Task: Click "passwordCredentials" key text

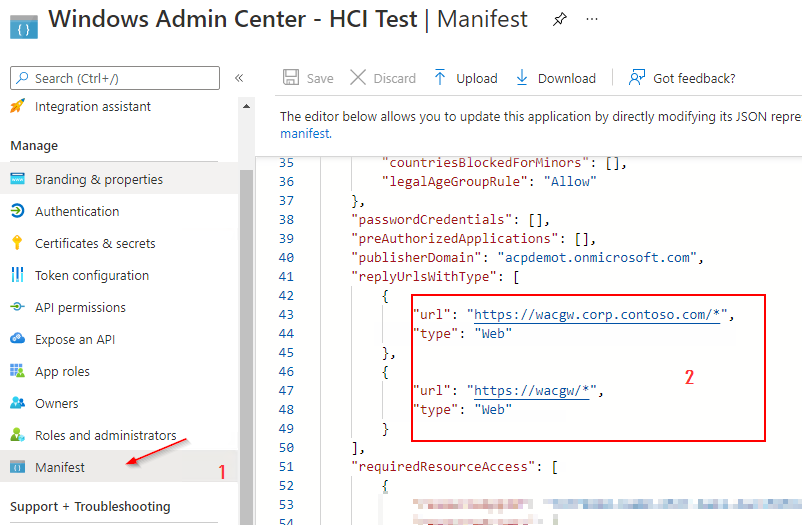Action: 432,220
